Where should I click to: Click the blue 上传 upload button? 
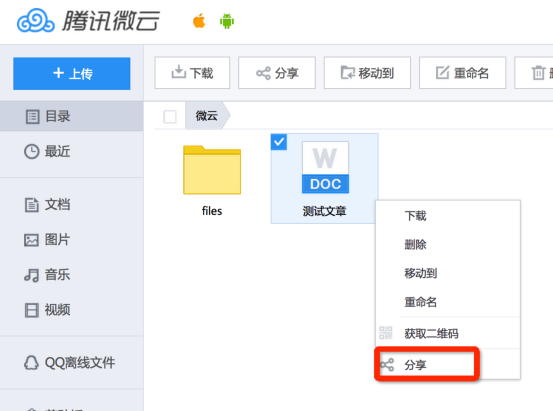(x=72, y=73)
